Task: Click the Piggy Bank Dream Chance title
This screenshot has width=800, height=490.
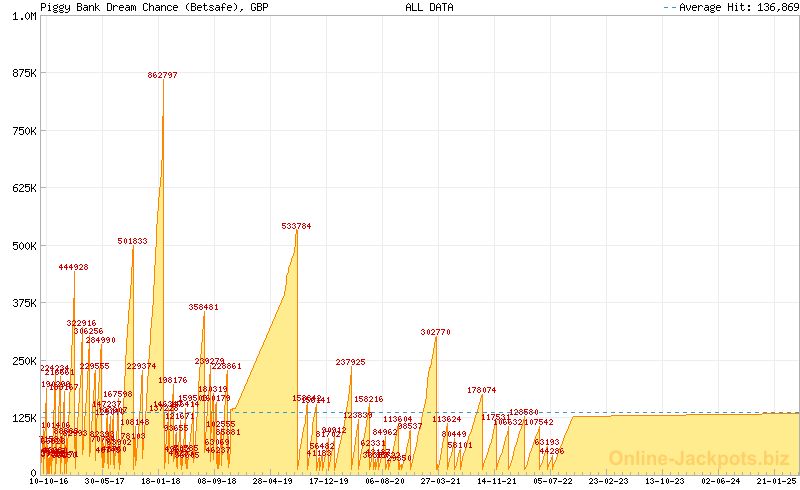Action: [154, 7]
